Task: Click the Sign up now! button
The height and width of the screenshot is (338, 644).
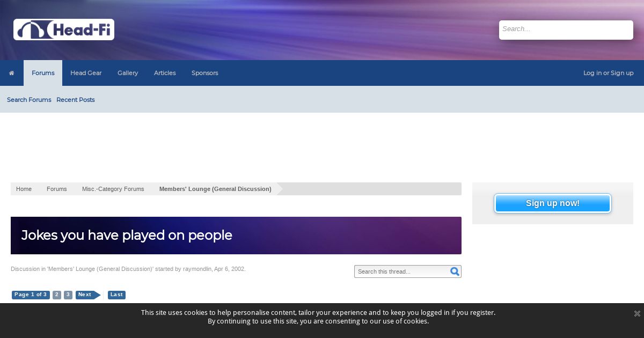Action: tap(553, 203)
